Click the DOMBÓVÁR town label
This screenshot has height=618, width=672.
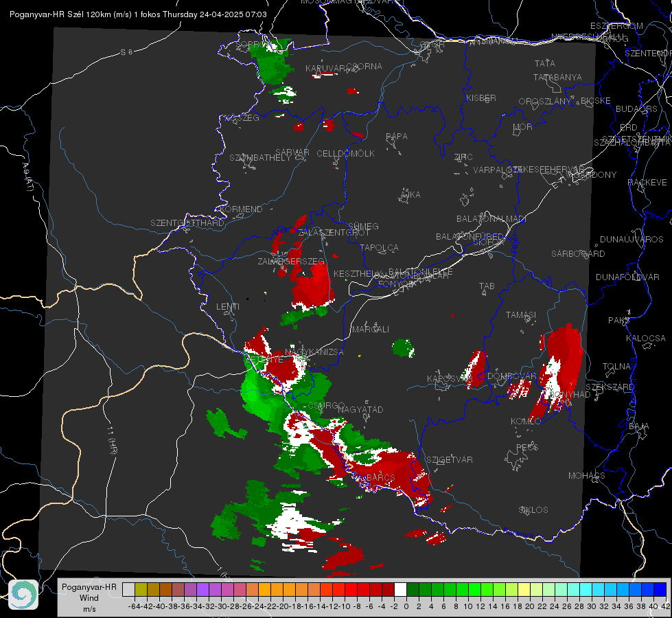click(511, 376)
